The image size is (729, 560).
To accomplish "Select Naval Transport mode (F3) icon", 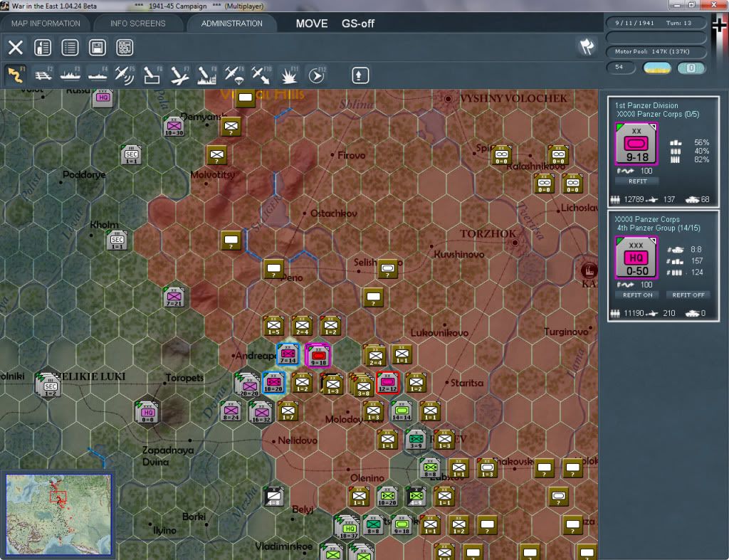I will tap(70, 75).
